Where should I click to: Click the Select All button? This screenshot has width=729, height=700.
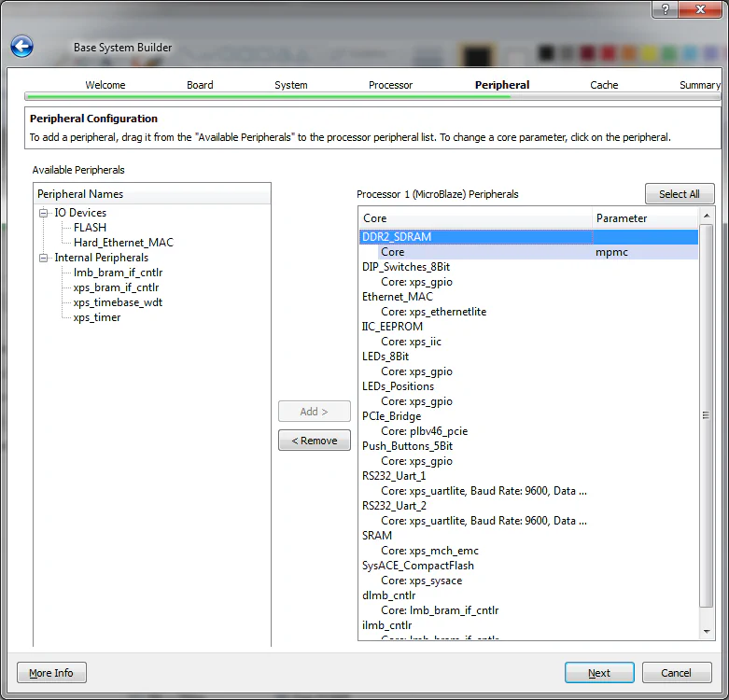(x=679, y=194)
